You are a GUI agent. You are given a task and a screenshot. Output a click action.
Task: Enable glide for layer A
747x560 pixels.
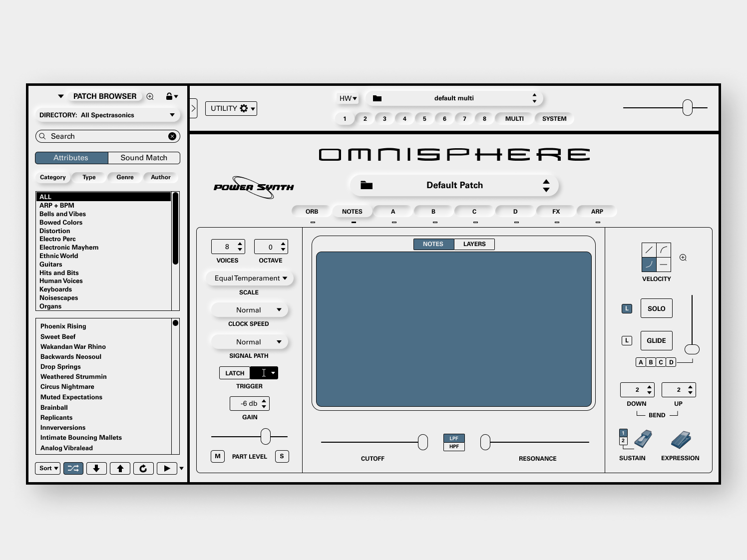[x=641, y=362]
